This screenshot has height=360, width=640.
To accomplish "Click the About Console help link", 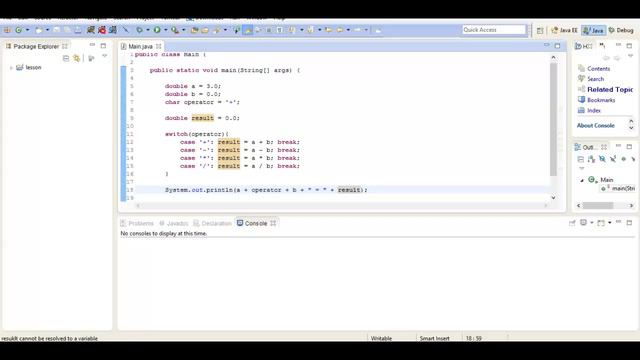I will pos(596,125).
